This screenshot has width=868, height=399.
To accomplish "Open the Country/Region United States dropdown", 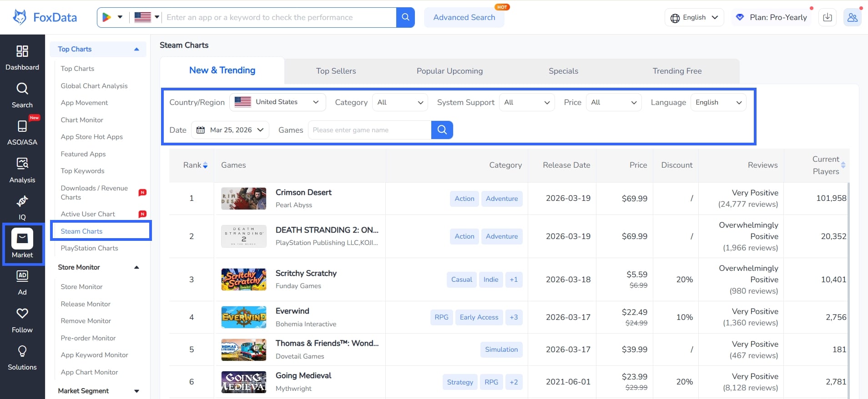I will [x=278, y=102].
